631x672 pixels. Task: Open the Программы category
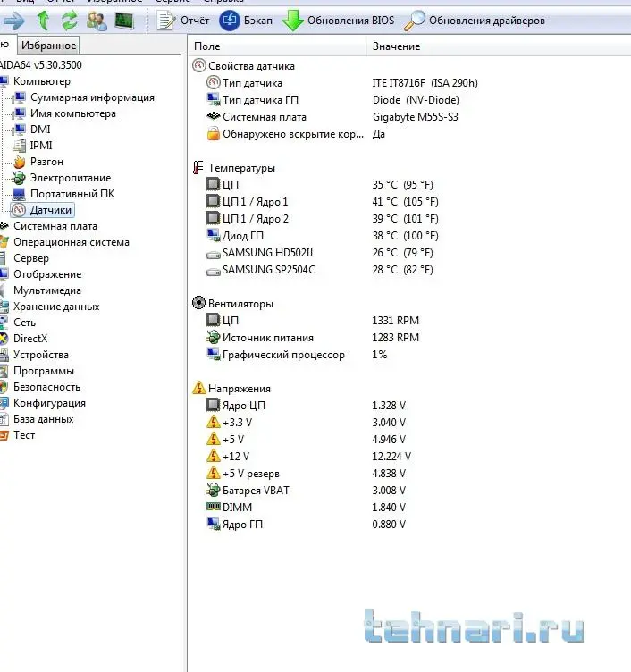(x=44, y=371)
